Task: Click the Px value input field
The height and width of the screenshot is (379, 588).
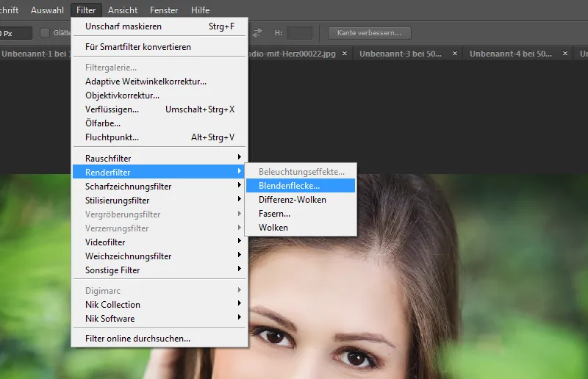Action: pyautogui.click(x=15, y=33)
